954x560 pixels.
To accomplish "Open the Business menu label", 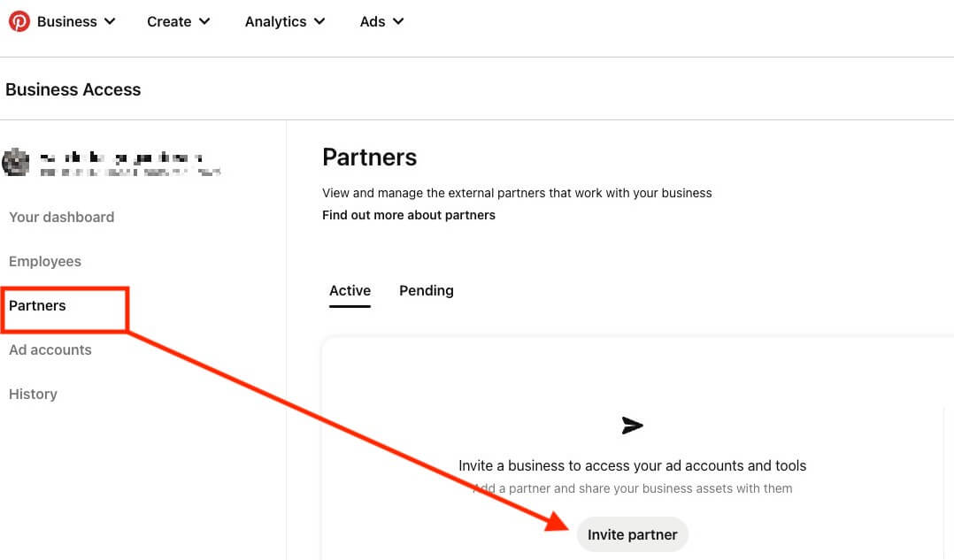I will (67, 21).
